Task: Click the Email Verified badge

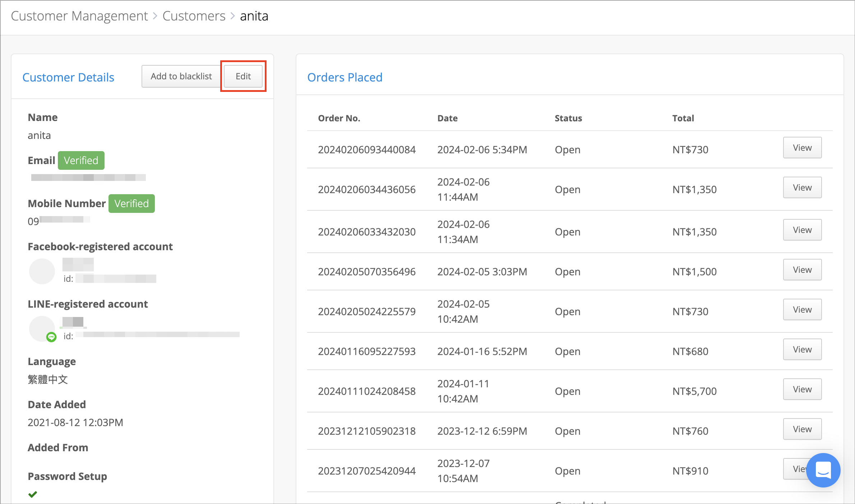Action: tap(81, 160)
